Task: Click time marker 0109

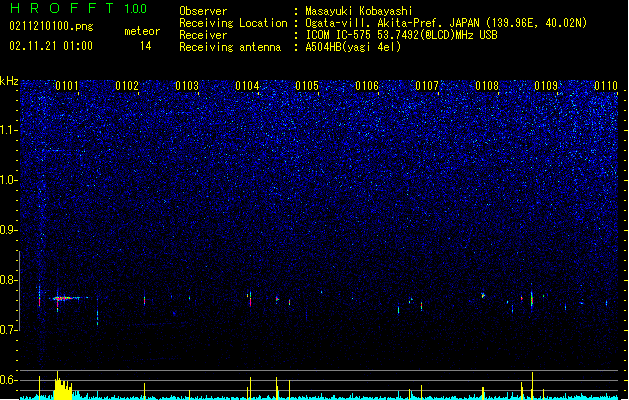Action: click(x=546, y=86)
